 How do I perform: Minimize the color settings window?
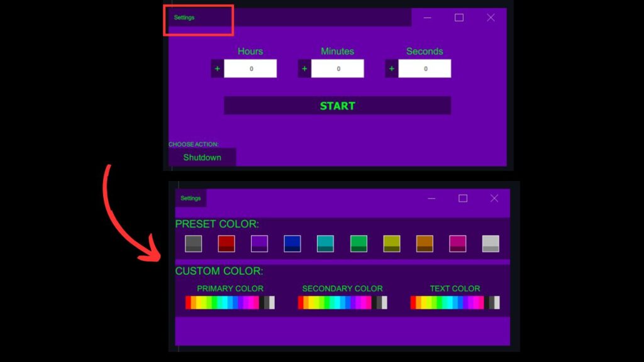(x=431, y=198)
